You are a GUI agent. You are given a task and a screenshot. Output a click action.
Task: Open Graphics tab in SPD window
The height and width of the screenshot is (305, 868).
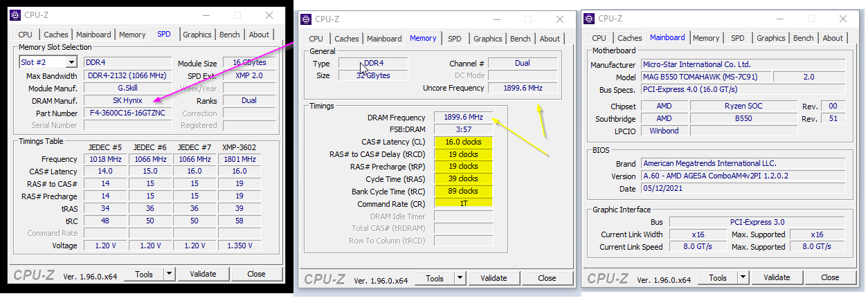tap(197, 35)
